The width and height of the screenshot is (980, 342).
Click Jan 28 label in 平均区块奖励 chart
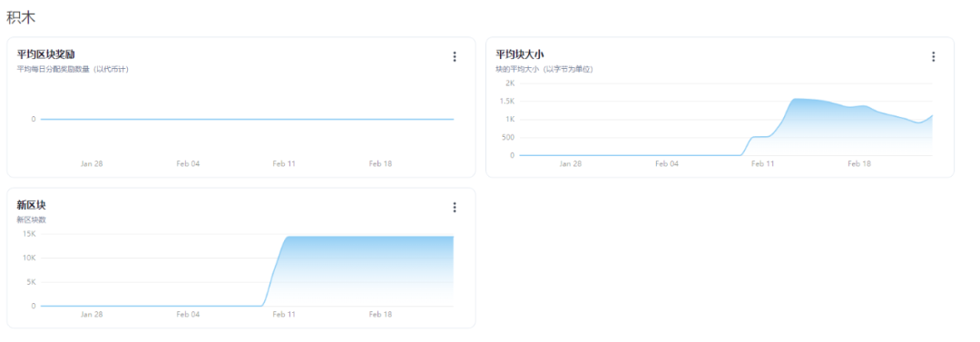coord(92,164)
